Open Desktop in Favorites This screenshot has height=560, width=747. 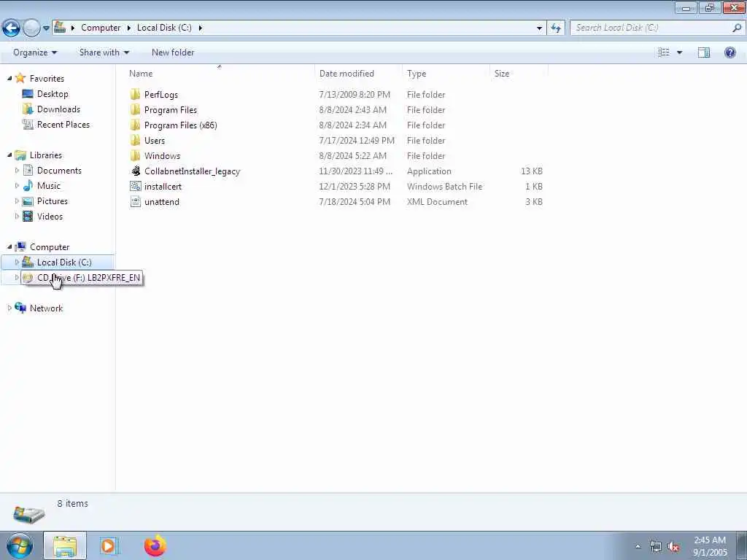pyautogui.click(x=53, y=94)
